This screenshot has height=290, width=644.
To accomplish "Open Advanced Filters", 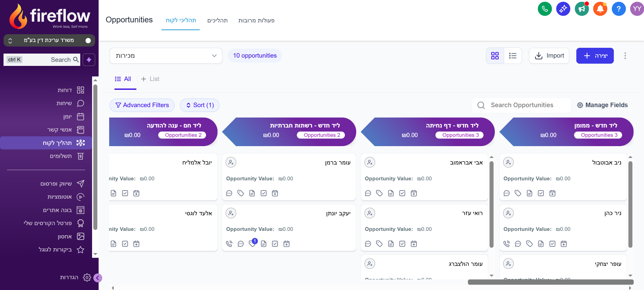I will pos(142,105).
